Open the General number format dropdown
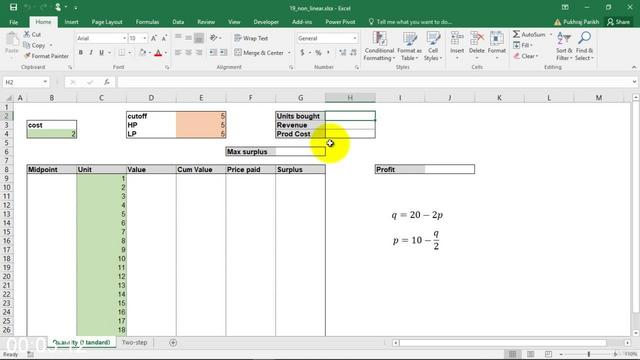 [355, 38]
